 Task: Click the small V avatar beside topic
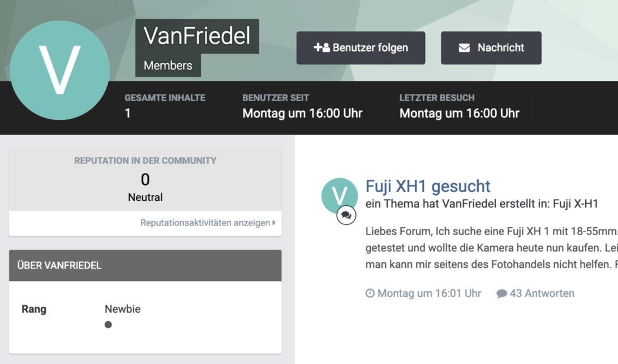(338, 195)
